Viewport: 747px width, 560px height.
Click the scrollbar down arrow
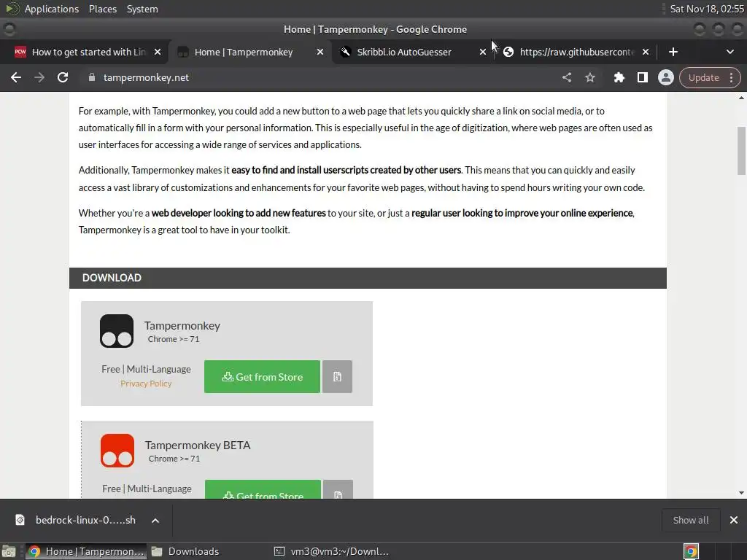[741, 493]
